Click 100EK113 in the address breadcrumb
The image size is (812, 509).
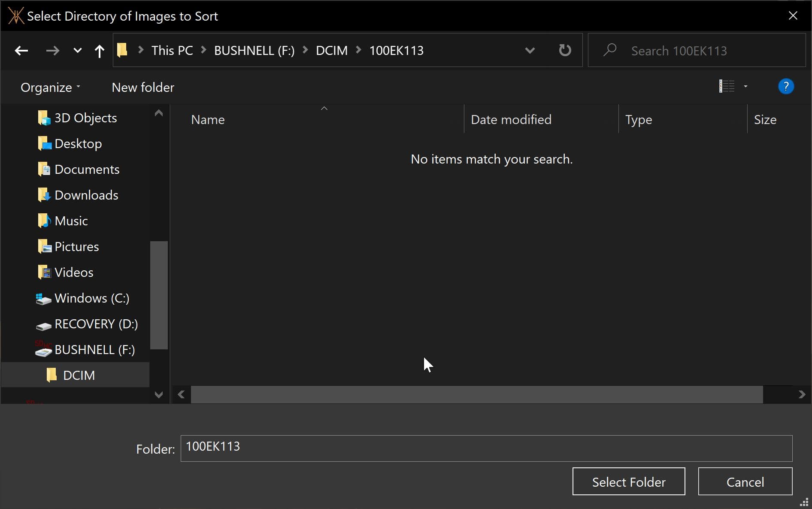pyautogui.click(x=396, y=50)
